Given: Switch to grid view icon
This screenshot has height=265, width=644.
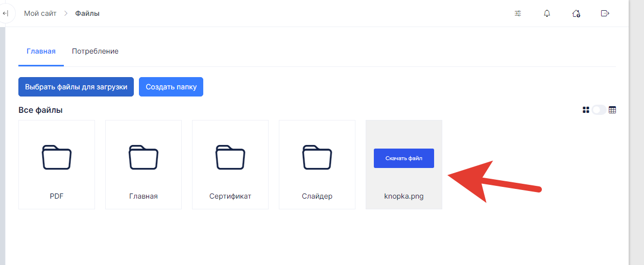Looking at the screenshot, I should tap(586, 110).
